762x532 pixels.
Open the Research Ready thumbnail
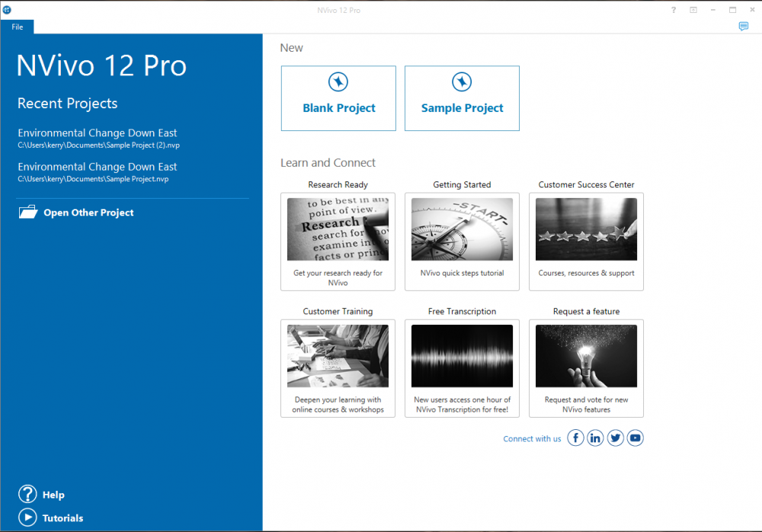point(338,229)
